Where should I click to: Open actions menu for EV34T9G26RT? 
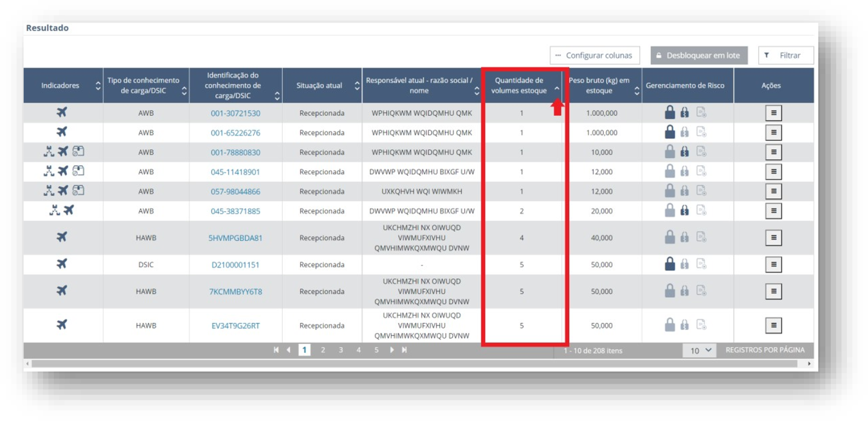pyautogui.click(x=774, y=325)
